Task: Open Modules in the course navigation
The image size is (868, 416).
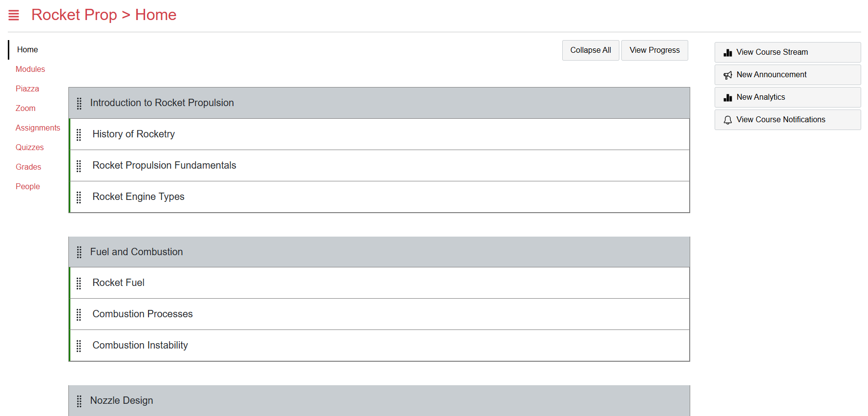Action: point(30,69)
